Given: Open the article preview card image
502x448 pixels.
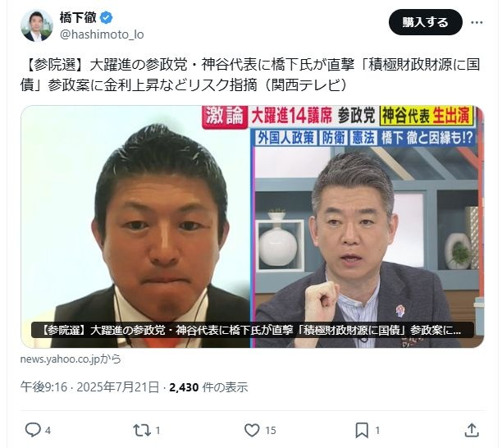Looking at the screenshot, I should (253, 226).
